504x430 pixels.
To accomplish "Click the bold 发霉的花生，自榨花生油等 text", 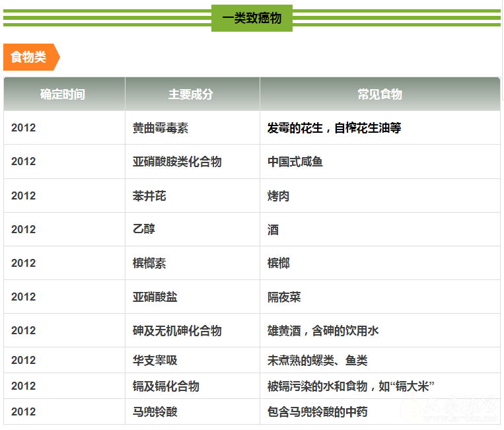I will pyautogui.click(x=334, y=128).
